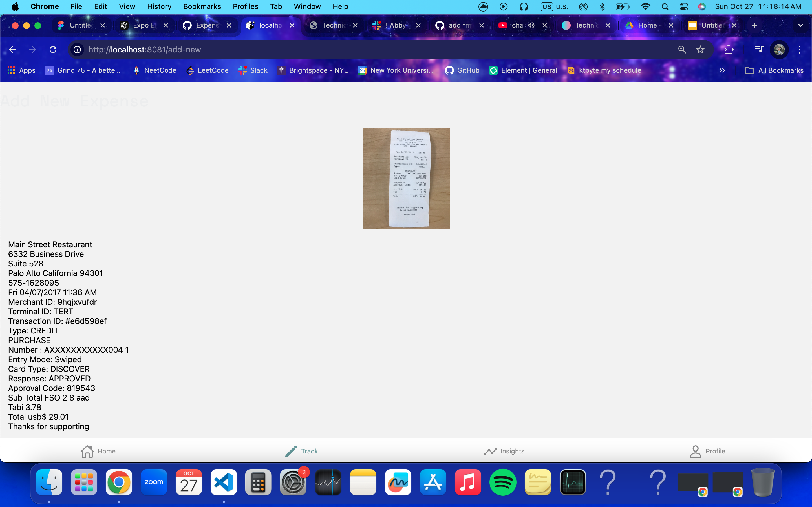The height and width of the screenshot is (507, 812).
Task: Open macOS Control Center toggles icon
Action: (x=684, y=7)
